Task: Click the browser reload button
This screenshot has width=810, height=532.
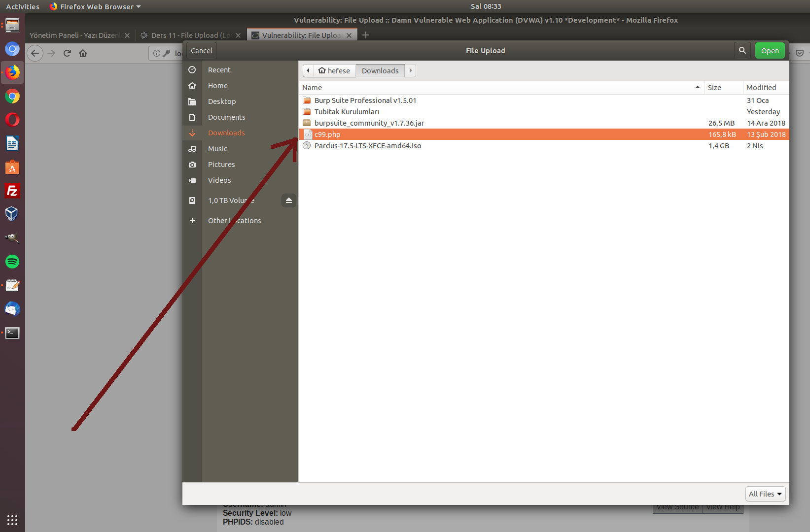Action: [67, 53]
